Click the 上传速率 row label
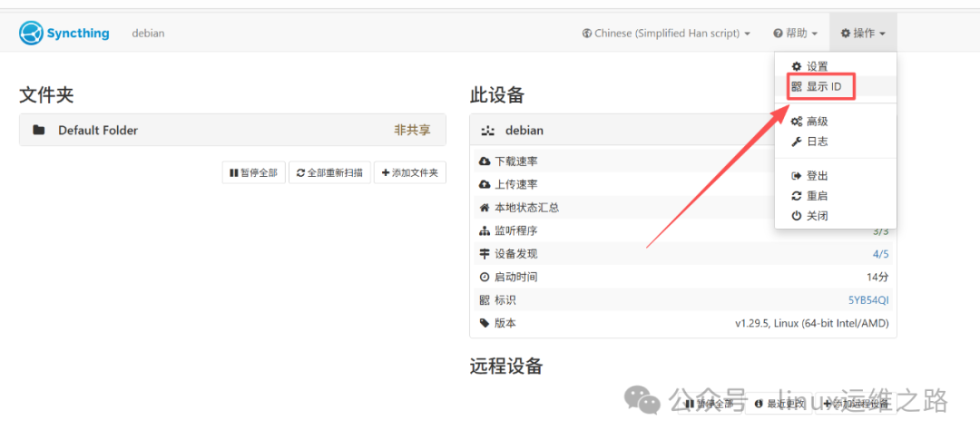The width and height of the screenshot is (980, 440). pos(516,185)
